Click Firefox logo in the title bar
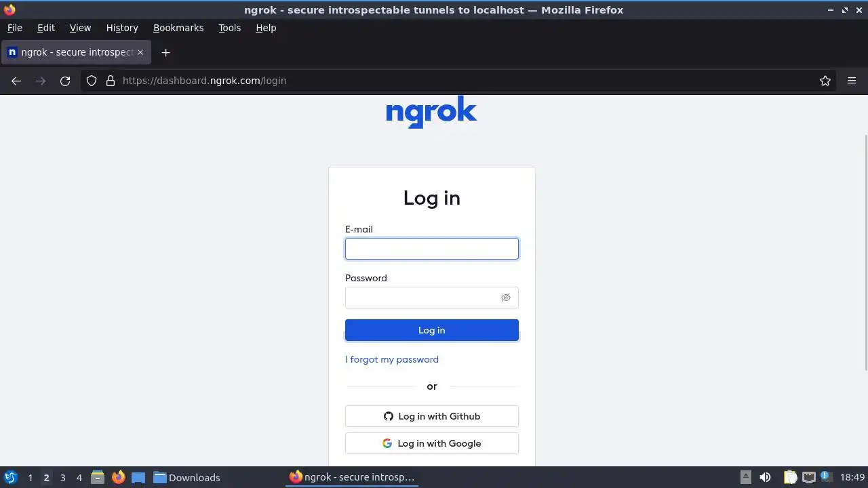This screenshot has width=868, height=488. [x=9, y=9]
